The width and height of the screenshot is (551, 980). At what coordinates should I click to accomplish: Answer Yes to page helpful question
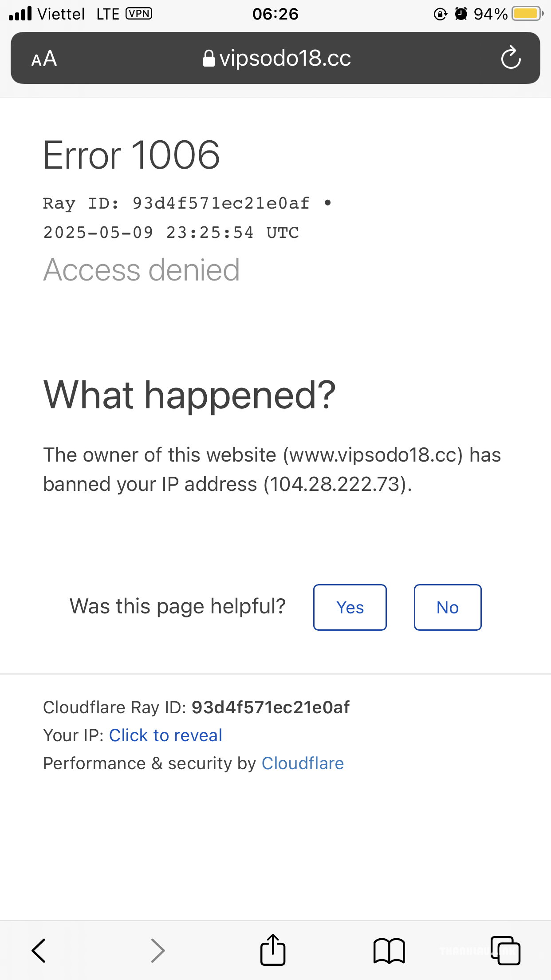pos(350,607)
